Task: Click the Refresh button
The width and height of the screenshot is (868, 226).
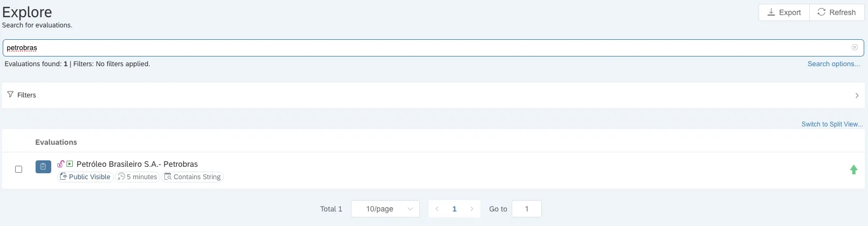Action: 836,12
